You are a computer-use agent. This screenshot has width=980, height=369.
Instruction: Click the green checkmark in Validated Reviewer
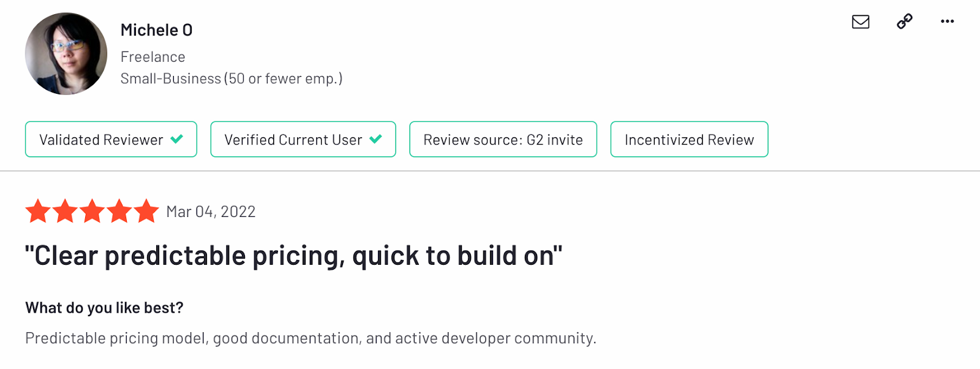(x=177, y=139)
